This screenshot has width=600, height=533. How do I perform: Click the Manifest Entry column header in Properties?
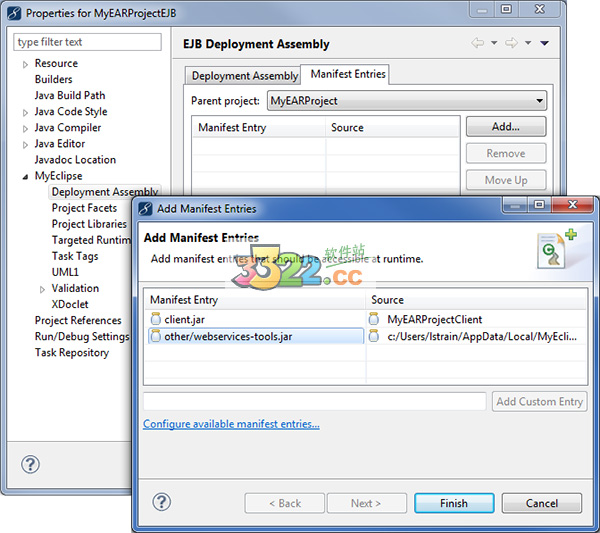click(259, 127)
